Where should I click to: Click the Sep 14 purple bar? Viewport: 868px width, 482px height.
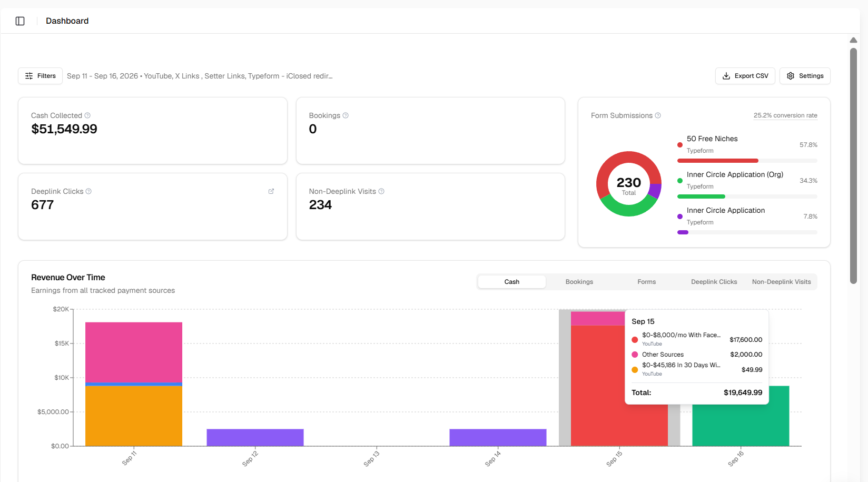click(498, 438)
